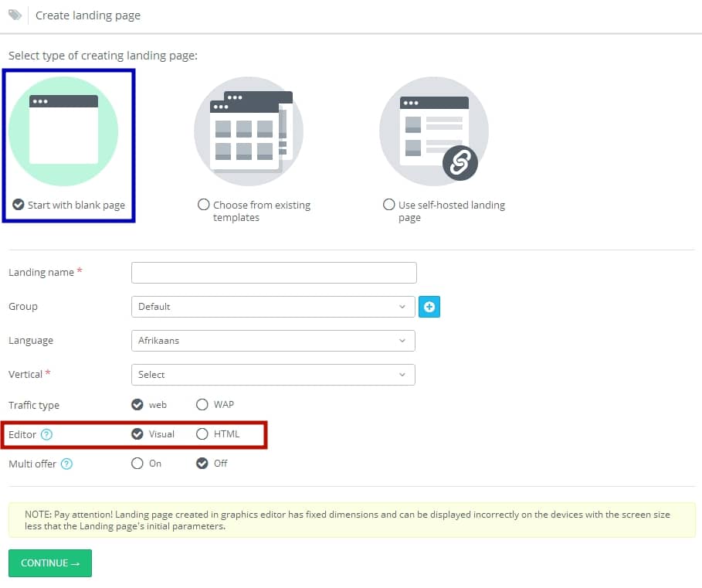Set Traffic type to web
702x588 pixels.
pos(137,404)
